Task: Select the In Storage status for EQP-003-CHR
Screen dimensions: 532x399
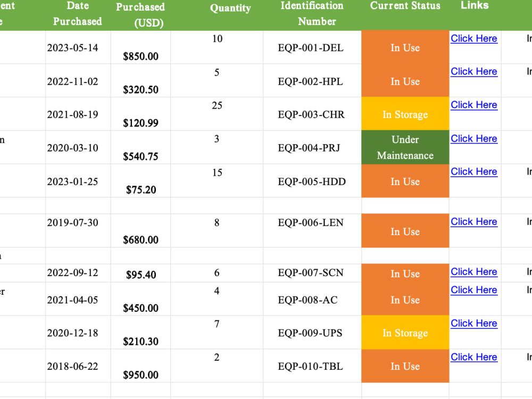Action: click(x=405, y=114)
